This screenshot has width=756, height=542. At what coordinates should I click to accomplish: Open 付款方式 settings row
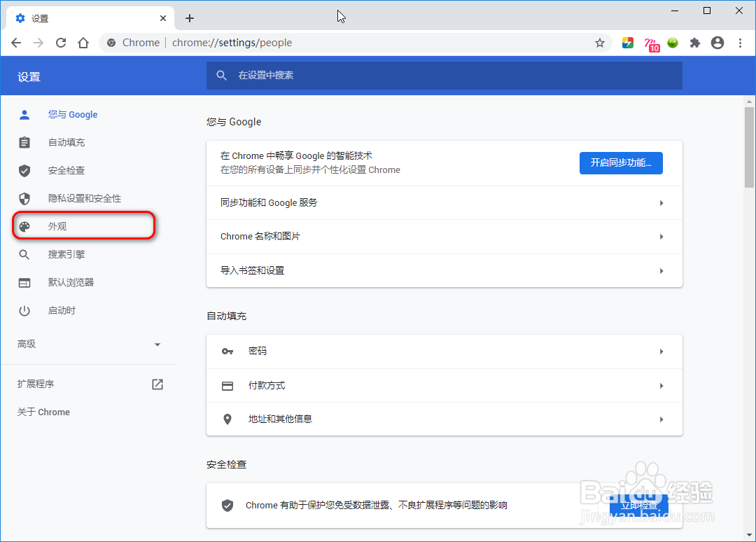tap(444, 386)
